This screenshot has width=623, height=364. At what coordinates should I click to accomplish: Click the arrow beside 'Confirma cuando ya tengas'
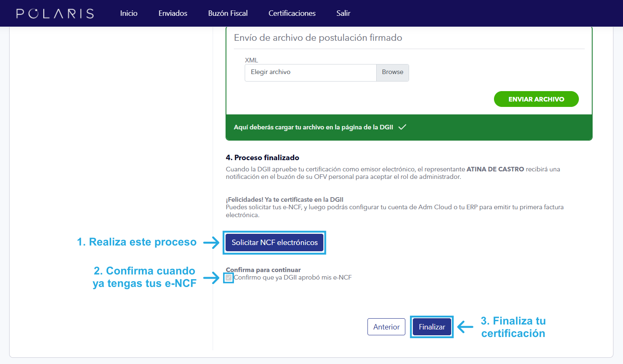pyautogui.click(x=211, y=277)
